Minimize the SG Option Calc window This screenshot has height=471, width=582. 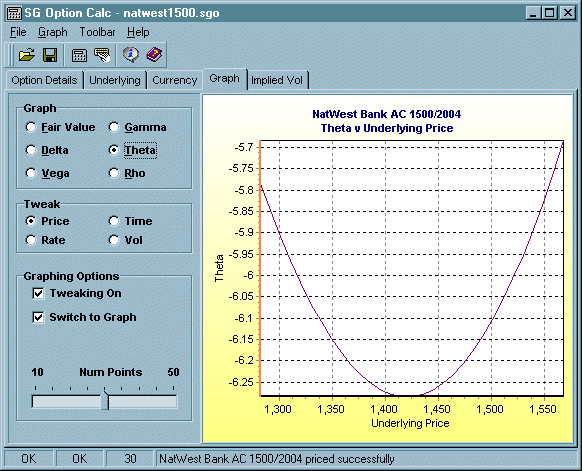[x=533, y=13]
